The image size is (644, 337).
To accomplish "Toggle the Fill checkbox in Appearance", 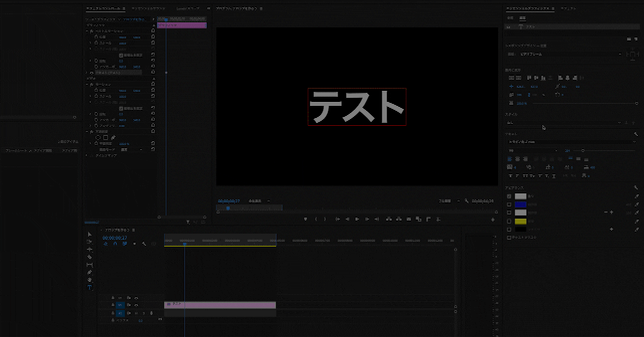I will (x=509, y=196).
